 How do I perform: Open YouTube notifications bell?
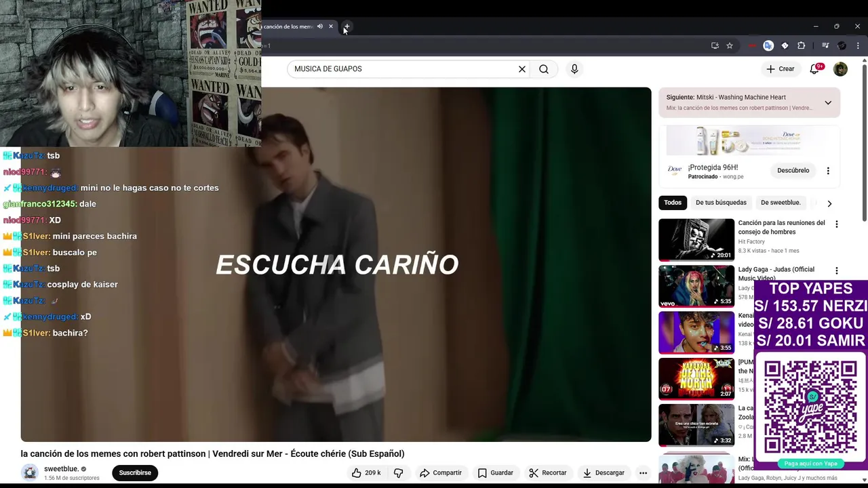coord(815,68)
